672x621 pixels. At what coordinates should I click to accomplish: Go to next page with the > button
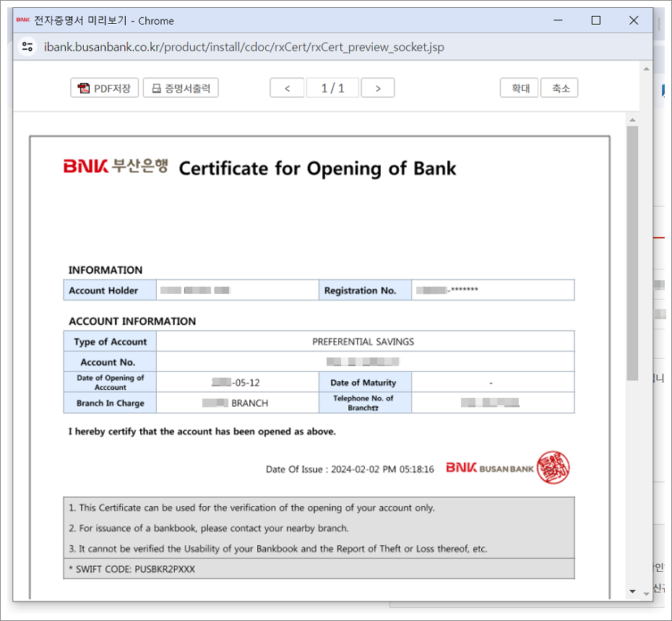tap(378, 88)
